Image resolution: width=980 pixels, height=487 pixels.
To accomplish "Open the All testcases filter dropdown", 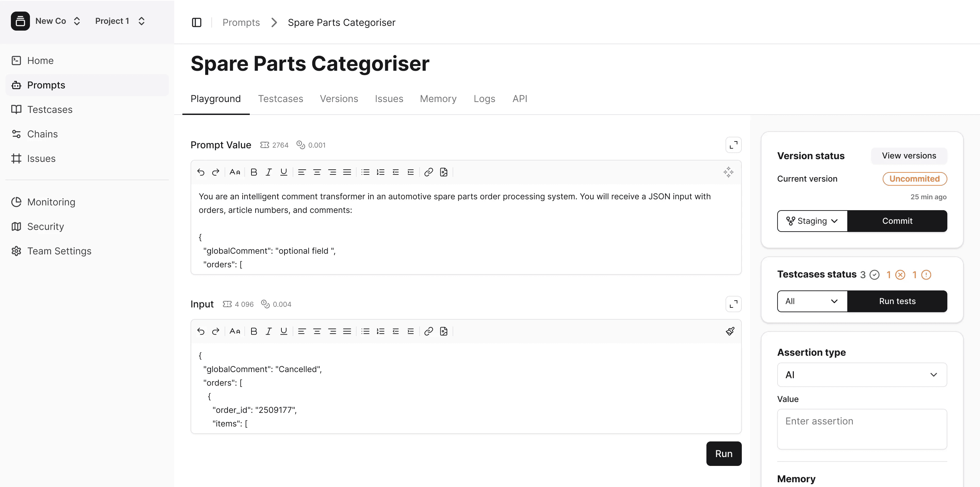I will click(812, 301).
